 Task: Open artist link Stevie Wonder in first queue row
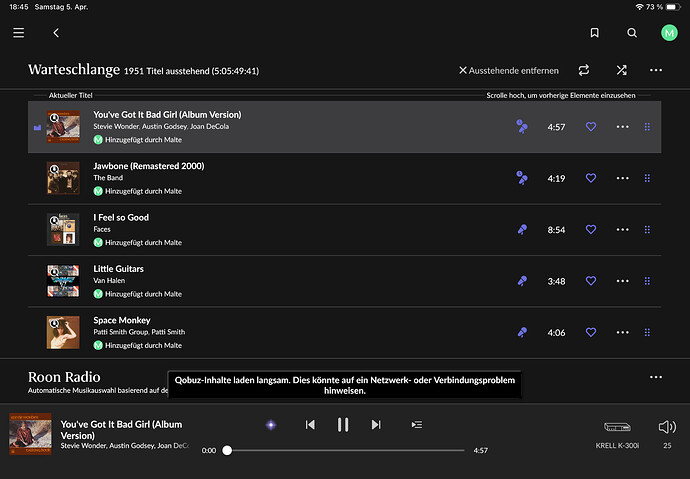click(116, 126)
